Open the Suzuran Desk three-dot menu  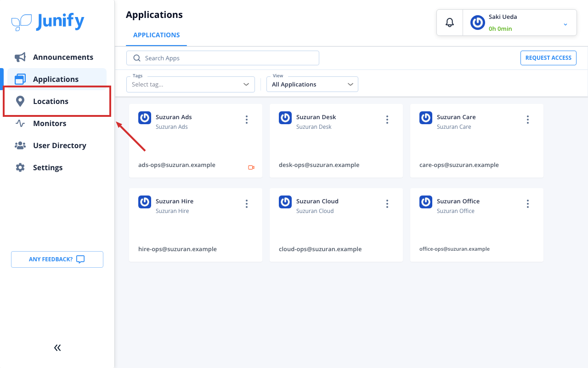tap(387, 120)
